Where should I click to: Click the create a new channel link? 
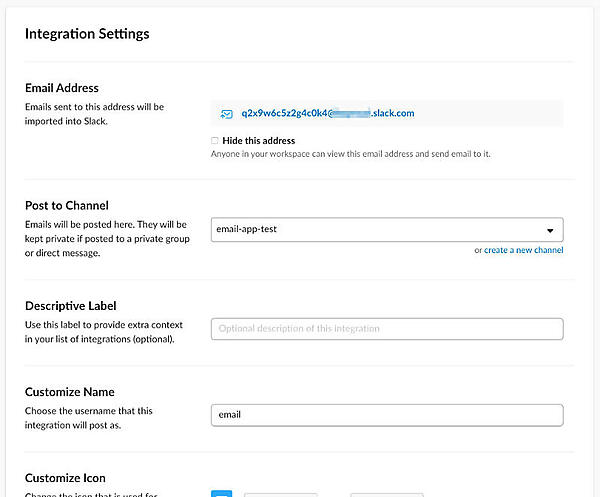pos(523,250)
